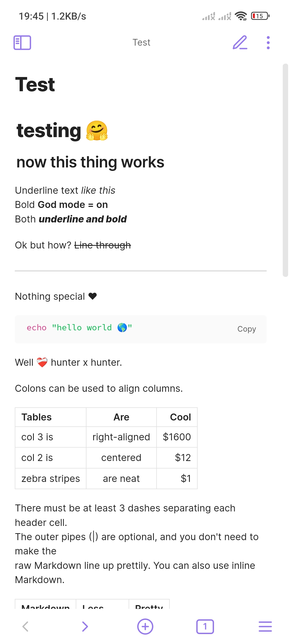Open the three-dot more options menu
290x644 pixels.
[268, 43]
